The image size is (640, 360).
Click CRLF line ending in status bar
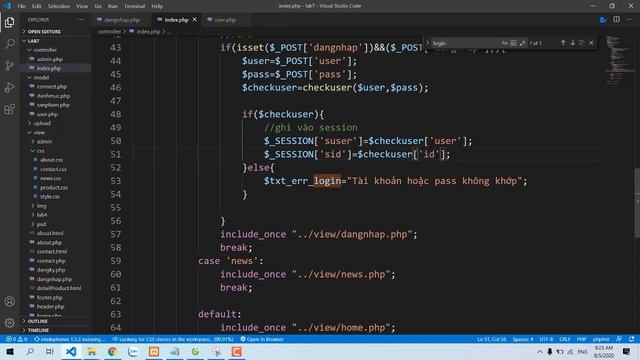[564, 339]
